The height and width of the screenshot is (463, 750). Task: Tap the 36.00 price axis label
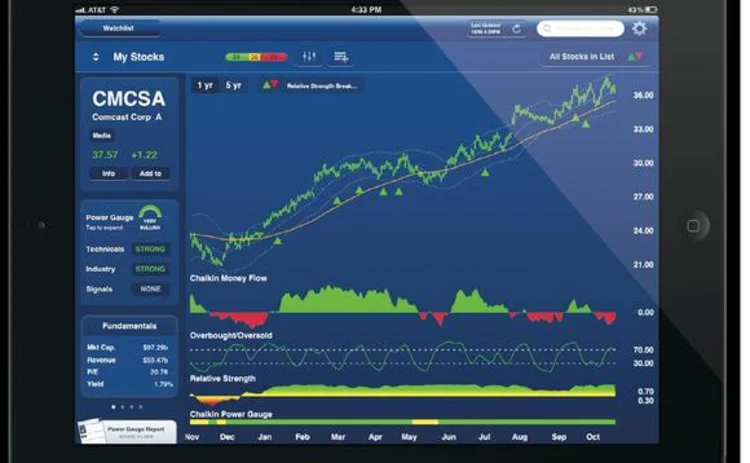(643, 95)
